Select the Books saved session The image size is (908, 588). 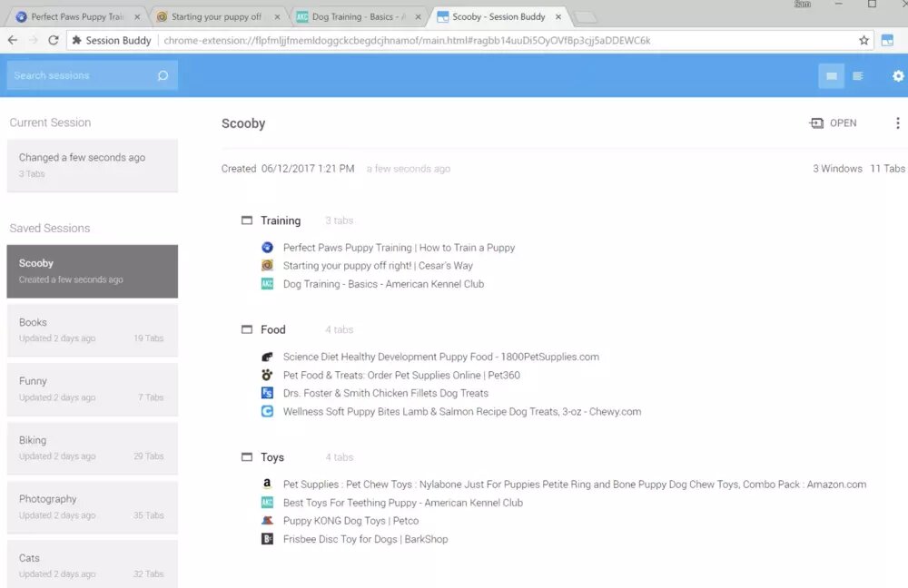point(92,330)
